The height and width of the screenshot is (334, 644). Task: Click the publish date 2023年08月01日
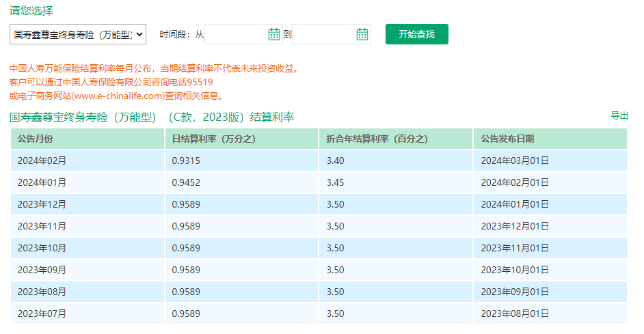tap(515, 314)
